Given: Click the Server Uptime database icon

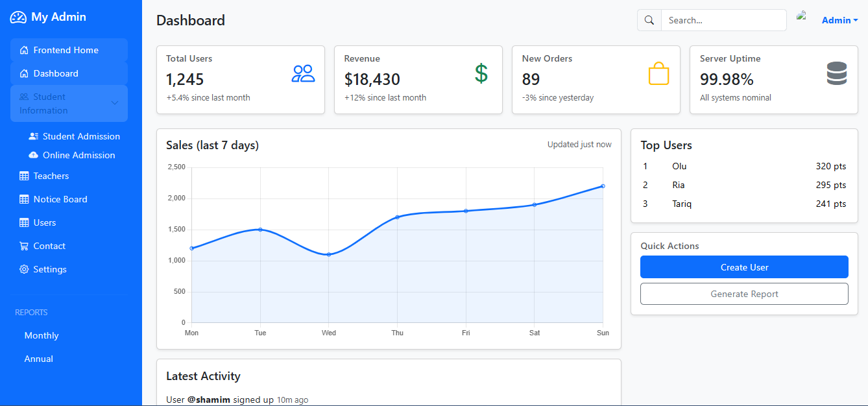Looking at the screenshot, I should [837, 73].
